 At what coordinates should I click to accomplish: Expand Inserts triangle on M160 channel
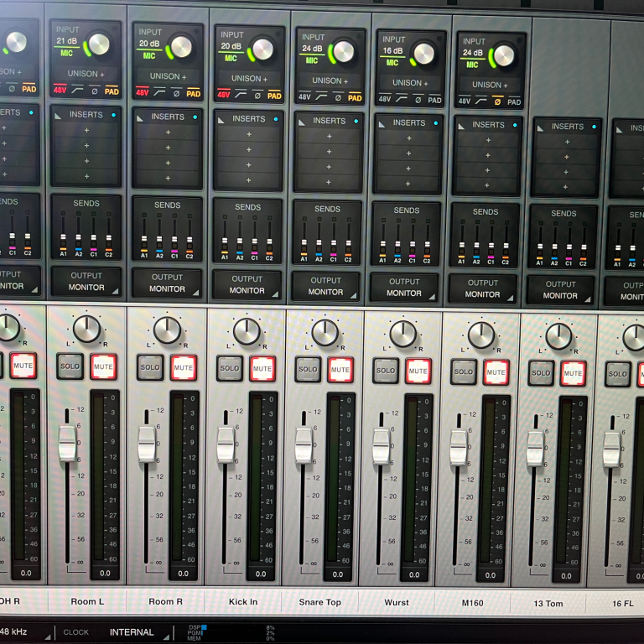coord(461,127)
